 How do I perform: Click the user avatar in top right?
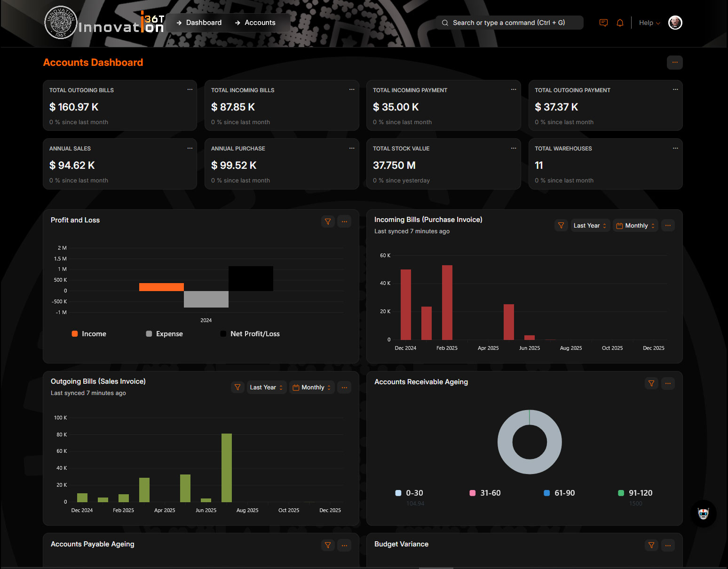675,23
